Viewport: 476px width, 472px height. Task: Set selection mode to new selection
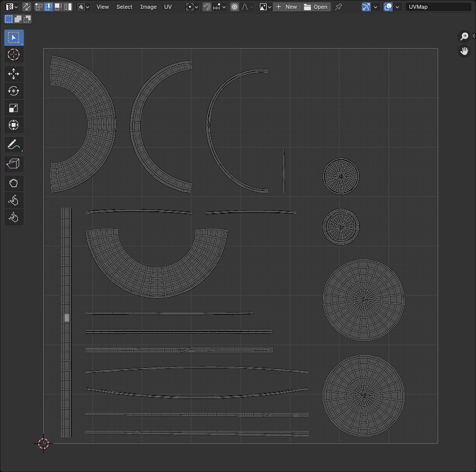(x=9, y=19)
